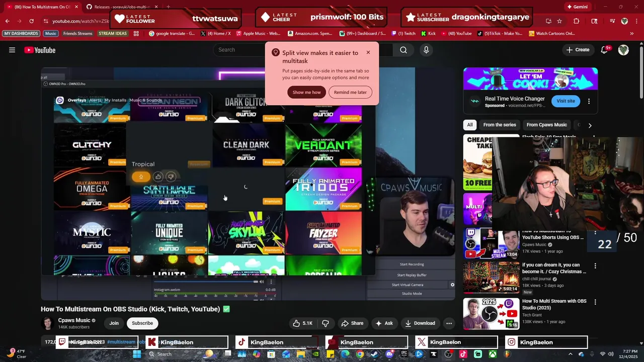This screenshot has width=644, height=362.
Task: Go back in Chrome browser
Action: click(8, 21)
